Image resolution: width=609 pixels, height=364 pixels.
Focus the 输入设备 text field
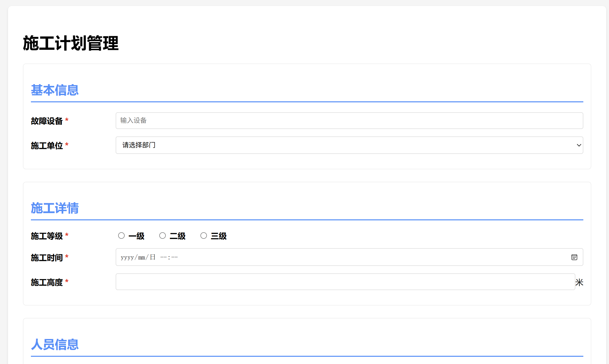[x=349, y=121]
